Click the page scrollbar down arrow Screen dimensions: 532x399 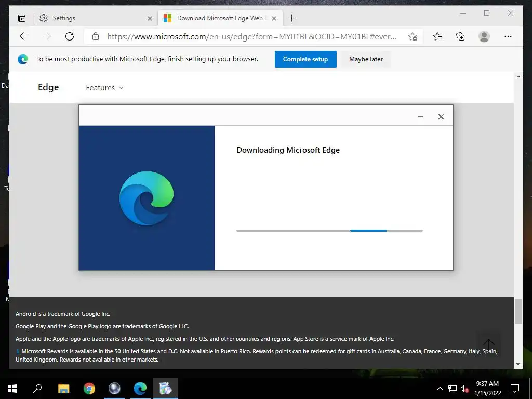tap(518, 364)
